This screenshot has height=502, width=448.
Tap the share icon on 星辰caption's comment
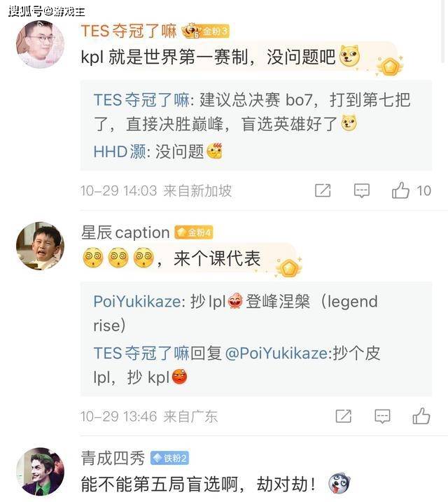tap(343, 416)
